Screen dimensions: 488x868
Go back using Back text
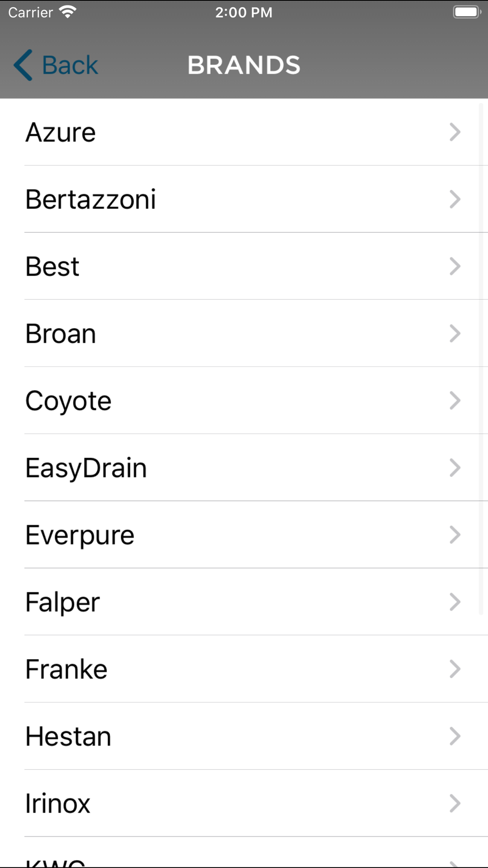coord(70,65)
